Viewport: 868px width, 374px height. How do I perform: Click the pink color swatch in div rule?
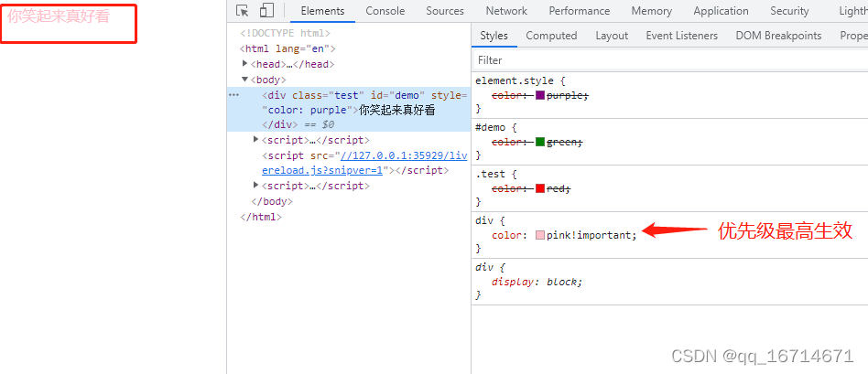540,235
